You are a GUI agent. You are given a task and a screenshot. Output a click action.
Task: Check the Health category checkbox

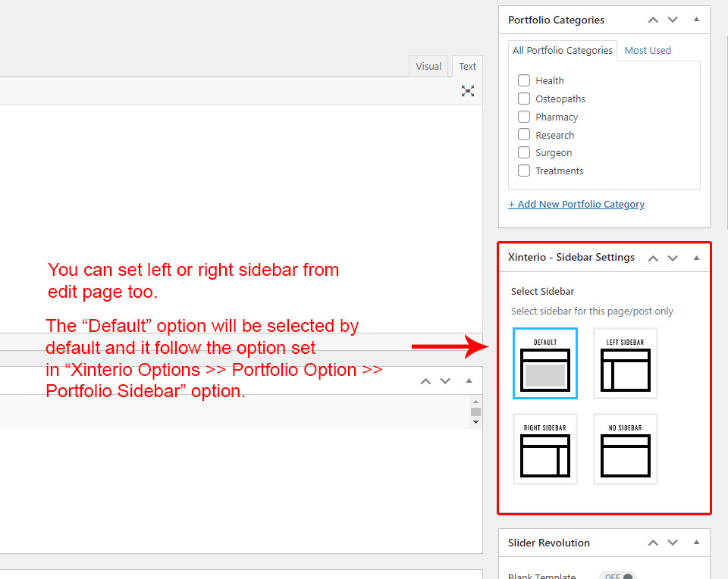point(524,80)
